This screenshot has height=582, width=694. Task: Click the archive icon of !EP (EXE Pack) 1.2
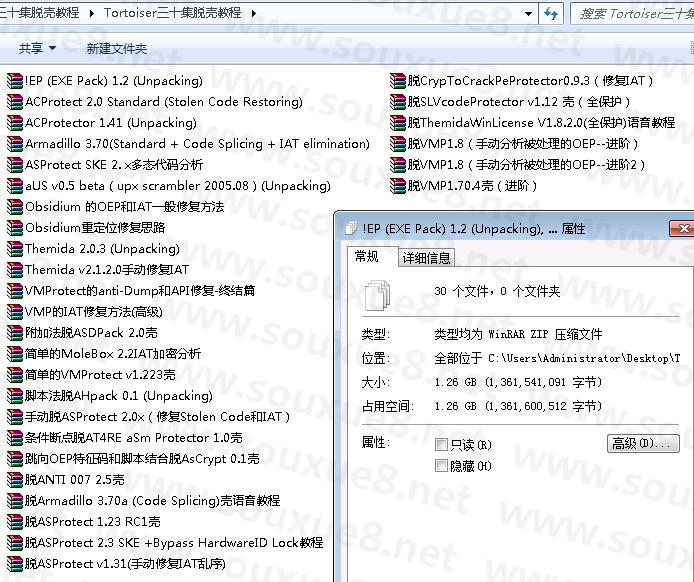pos(15,81)
